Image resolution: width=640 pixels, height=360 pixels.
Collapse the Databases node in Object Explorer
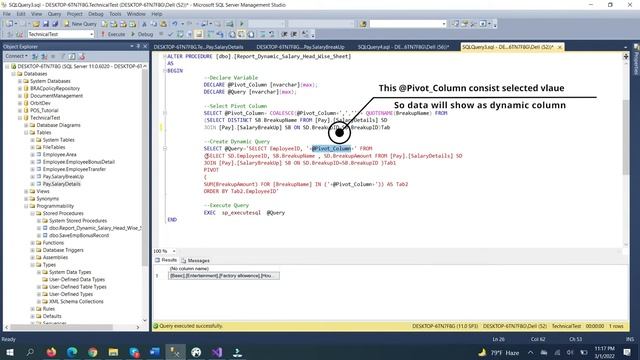(x=13, y=74)
